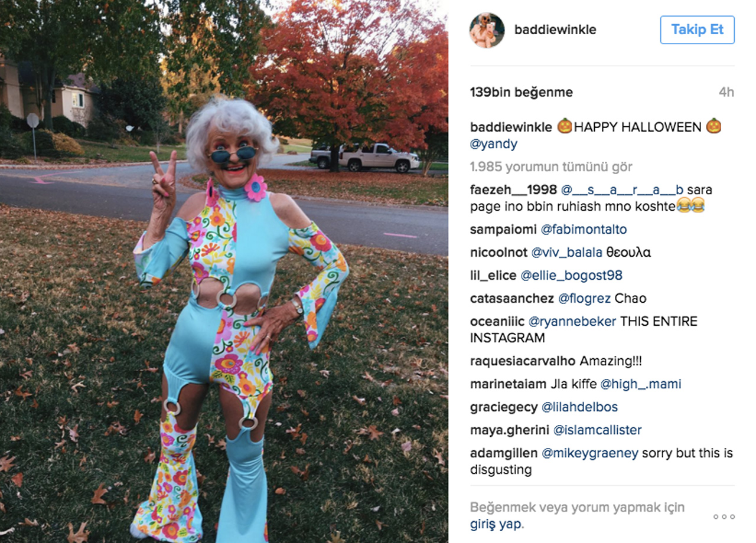The height and width of the screenshot is (543, 756).
Task: Expand 1.985 yorumun tümünü gör comments
Action: [x=551, y=167]
